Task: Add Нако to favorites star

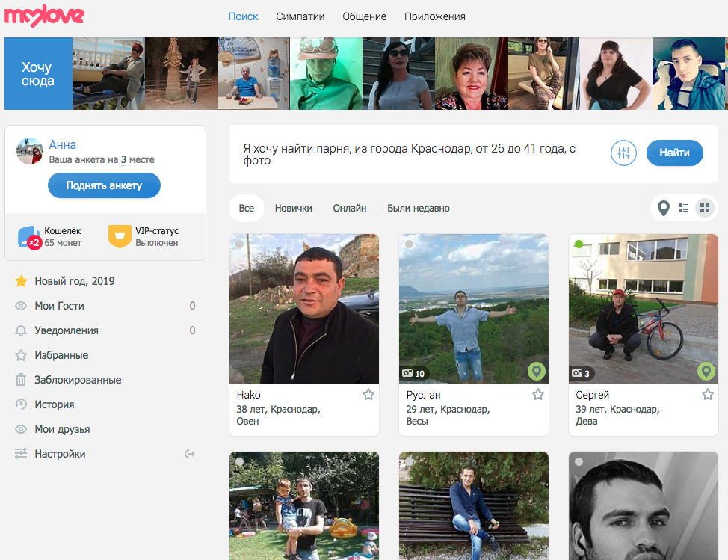Action: [x=368, y=394]
